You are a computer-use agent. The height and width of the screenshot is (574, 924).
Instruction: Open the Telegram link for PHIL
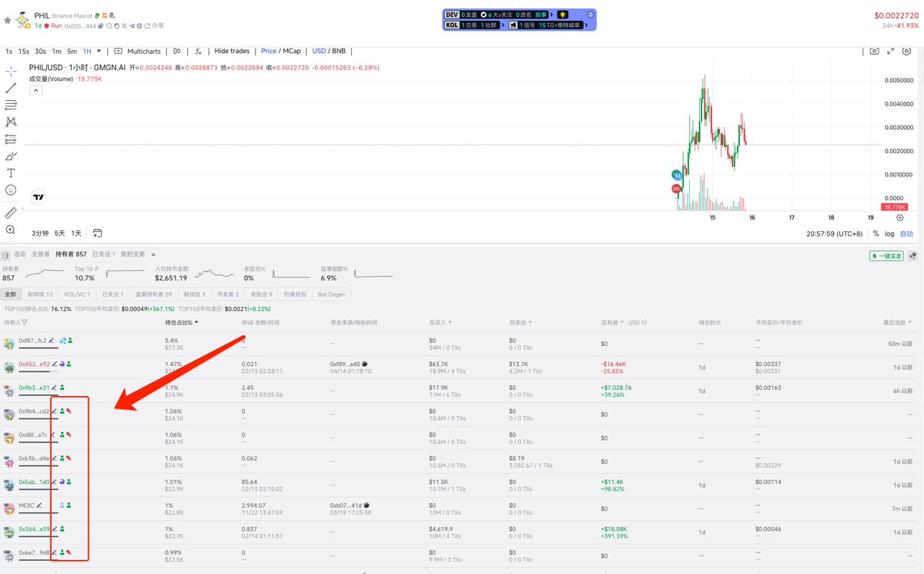click(x=132, y=25)
